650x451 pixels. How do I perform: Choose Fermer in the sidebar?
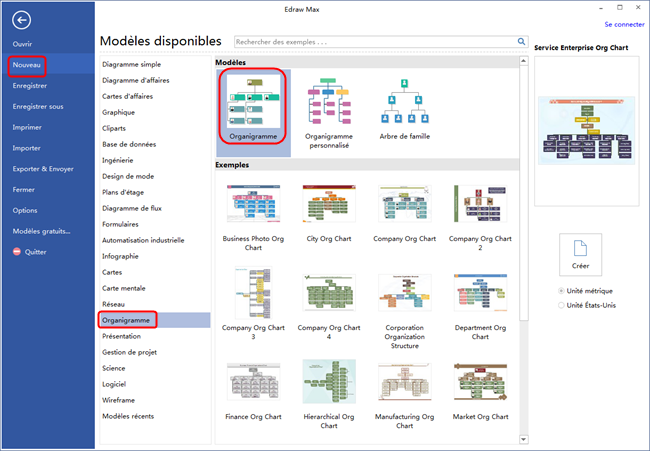coord(23,189)
